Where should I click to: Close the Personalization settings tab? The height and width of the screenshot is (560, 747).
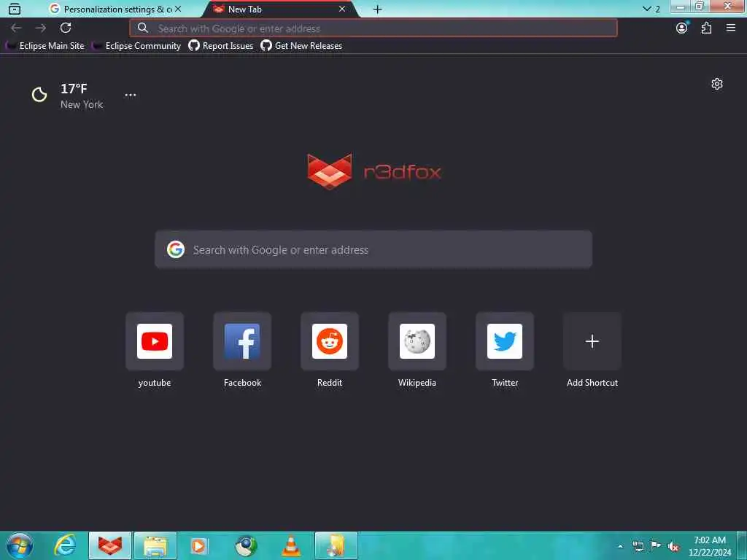(178, 9)
